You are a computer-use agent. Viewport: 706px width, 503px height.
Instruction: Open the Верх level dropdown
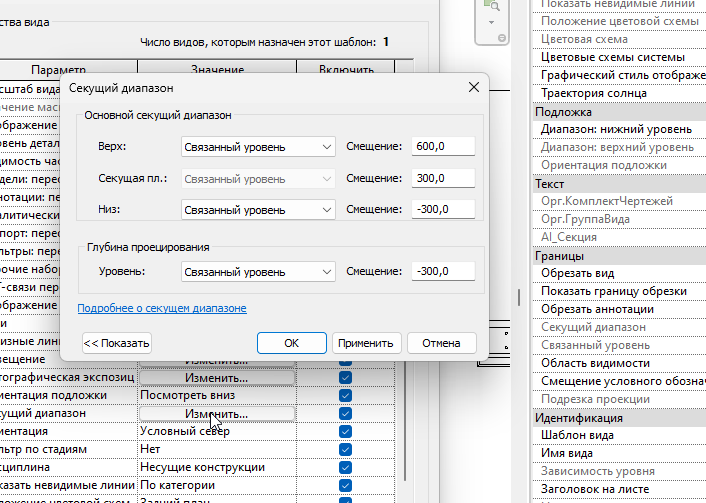pyautogui.click(x=258, y=147)
